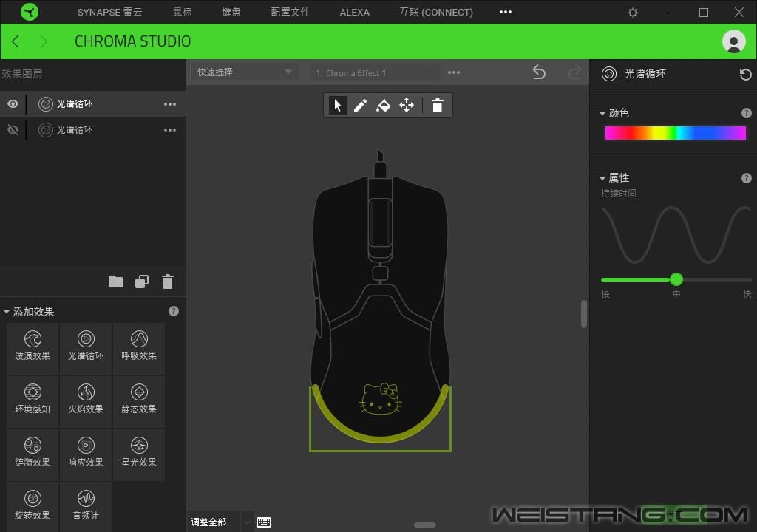Open help for 添加效果

click(x=174, y=311)
